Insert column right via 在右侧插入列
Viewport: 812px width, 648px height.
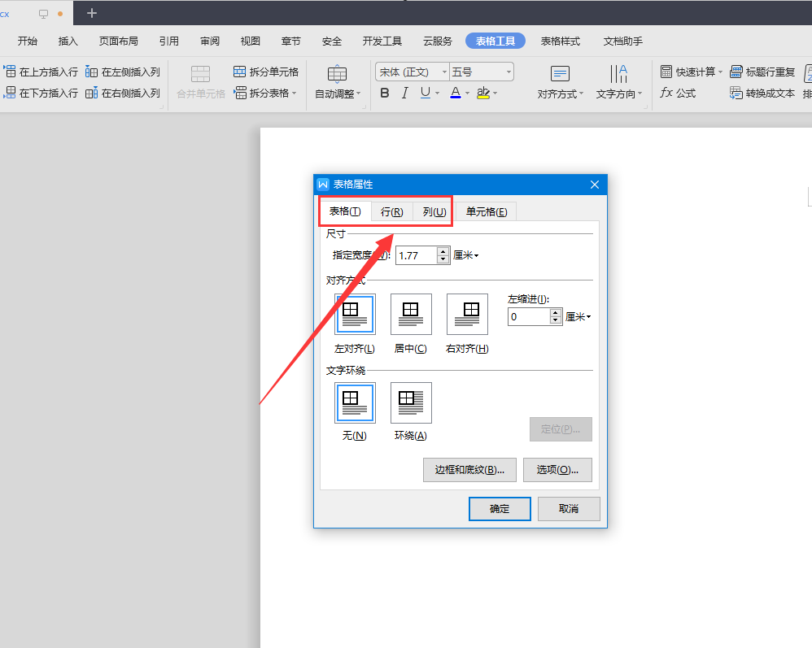point(123,94)
